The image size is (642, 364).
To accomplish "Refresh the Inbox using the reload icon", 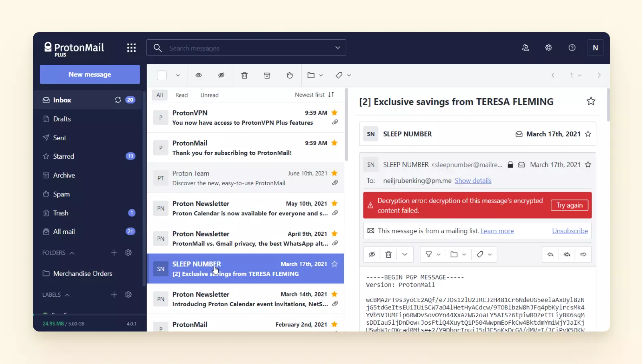I will pyautogui.click(x=118, y=100).
